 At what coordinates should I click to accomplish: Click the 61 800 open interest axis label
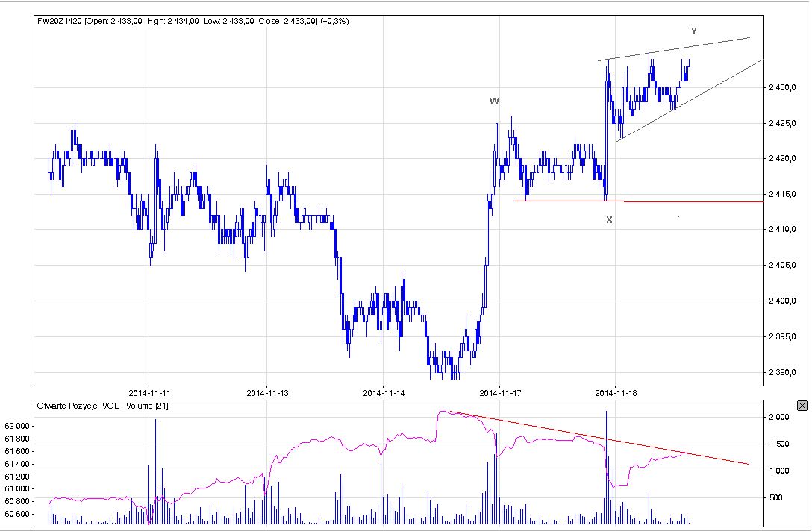pyautogui.click(x=17, y=439)
